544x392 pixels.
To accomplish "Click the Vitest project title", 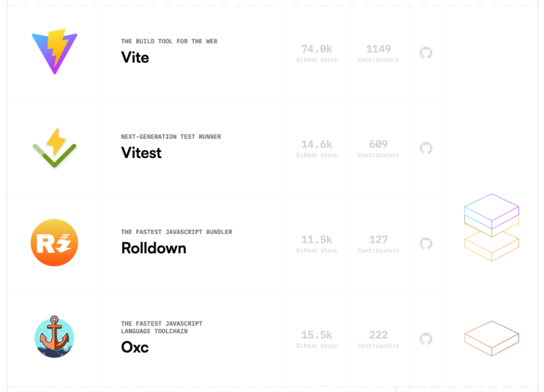I will (x=141, y=153).
